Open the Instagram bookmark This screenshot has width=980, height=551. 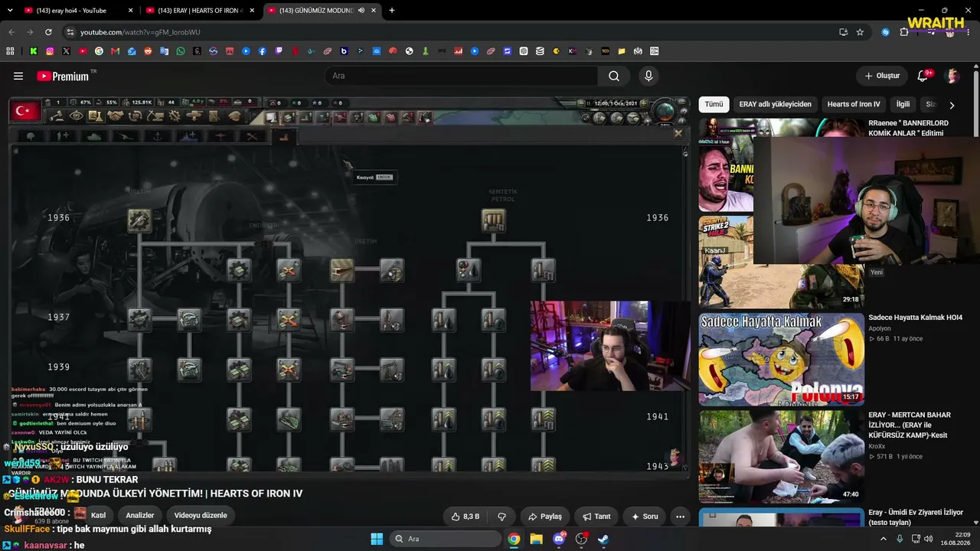[x=50, y=51]
